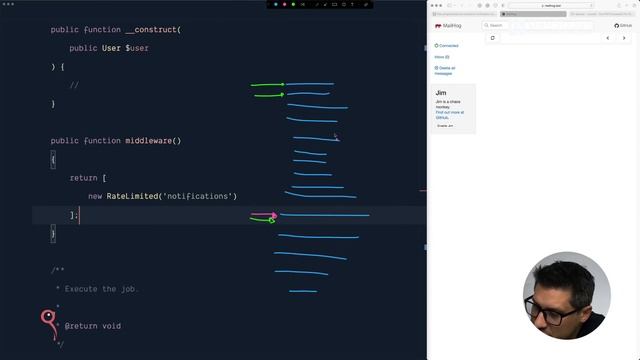Switch to the active MailHog browser tab
This screenshot has width=640, height=360.
click(x=533, y=14)
